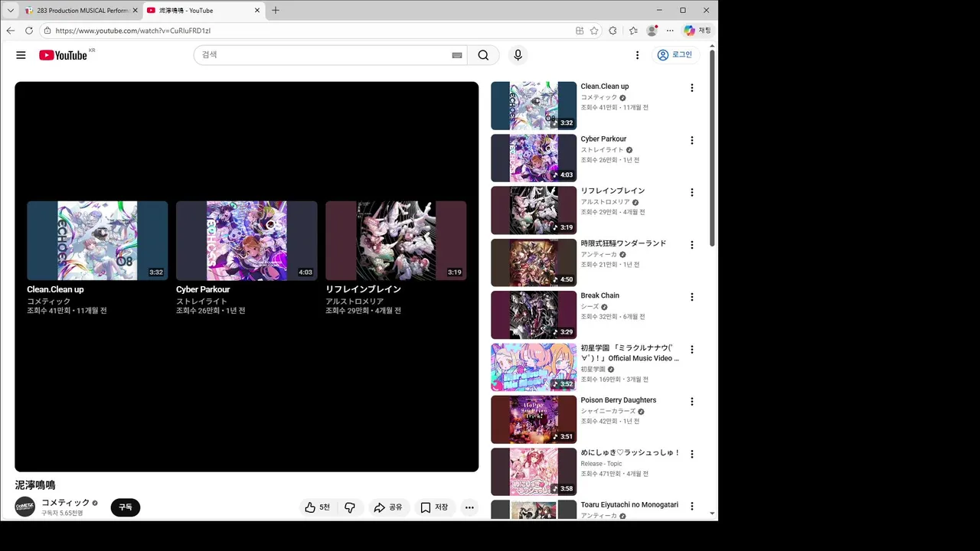Open the Copilot 채팅 button

pos(697,31)
